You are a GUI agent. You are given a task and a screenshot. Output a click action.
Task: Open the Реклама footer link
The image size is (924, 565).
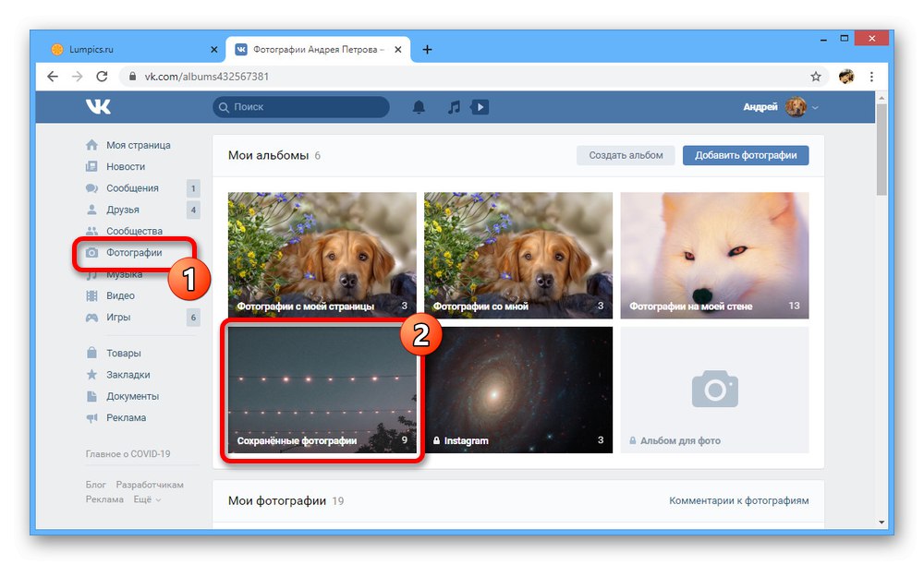point(104,499)
